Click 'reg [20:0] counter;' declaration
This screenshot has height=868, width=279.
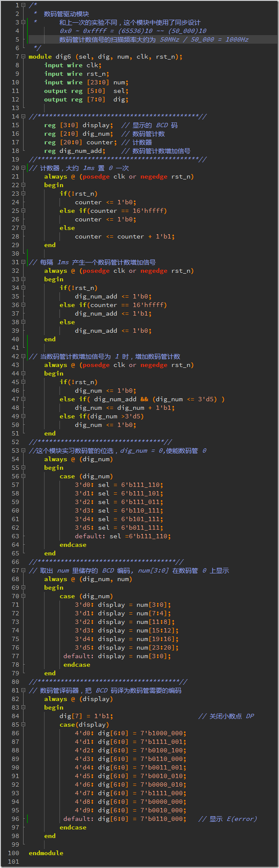[80, 142]
